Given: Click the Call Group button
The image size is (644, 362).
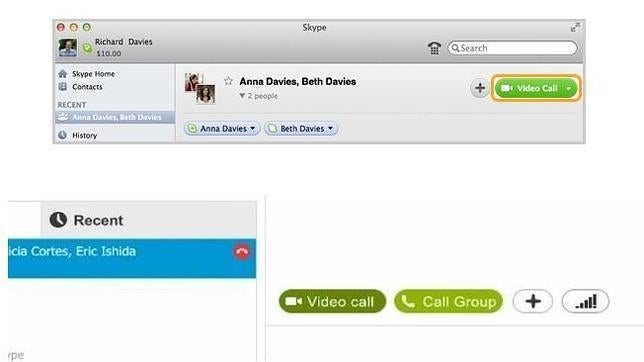Looking at the screenshot, I should point(448,301).
